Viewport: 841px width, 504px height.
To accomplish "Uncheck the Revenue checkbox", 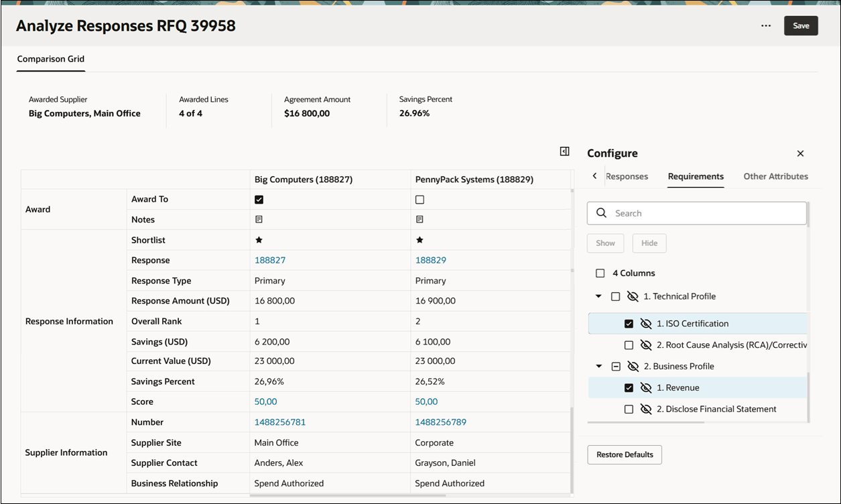I will pos(629,388).
